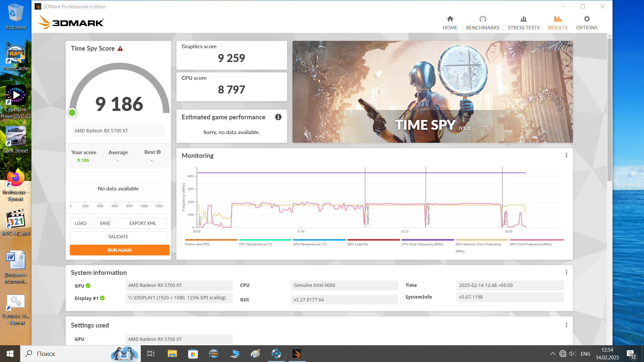Toggle the Frame rate (FPS) legend series
Screen dimensions: 644x362
pyautogui.click(x=197, y=244)
